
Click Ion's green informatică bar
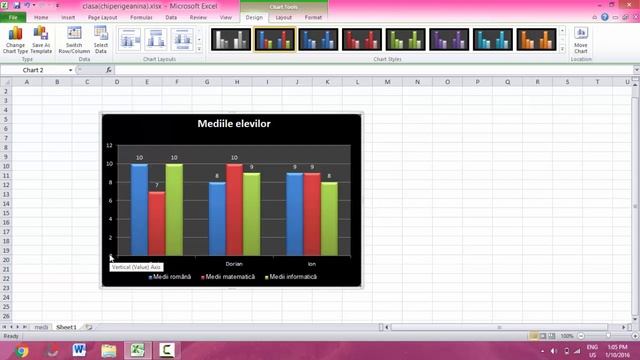pyautogui.click(x=329, y=219)
